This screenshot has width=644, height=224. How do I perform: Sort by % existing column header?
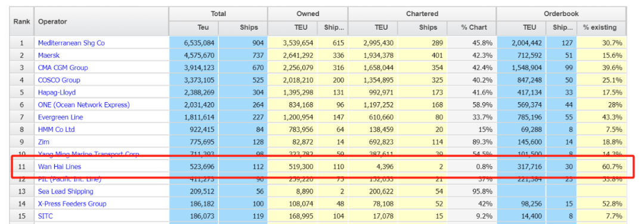coord(602,27)
